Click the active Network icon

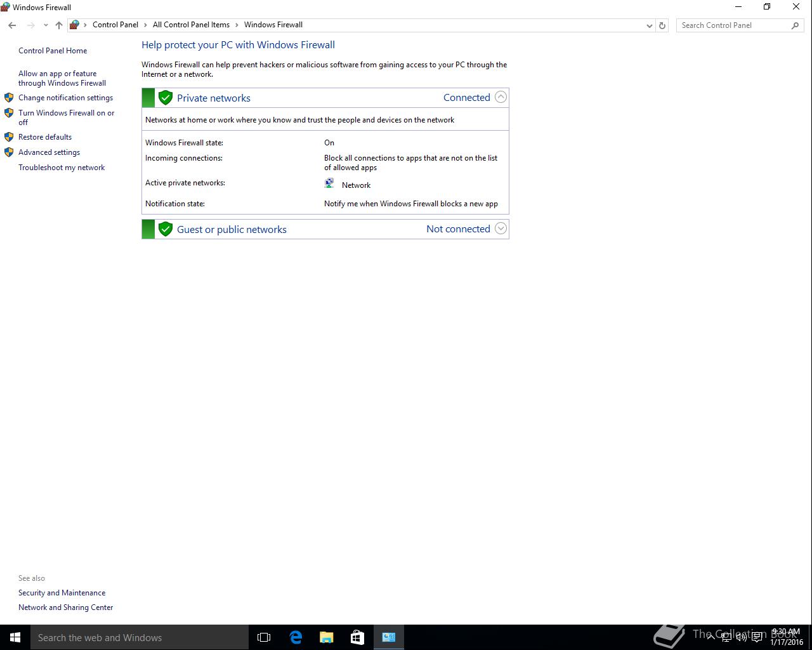click(x=329, y=183)
